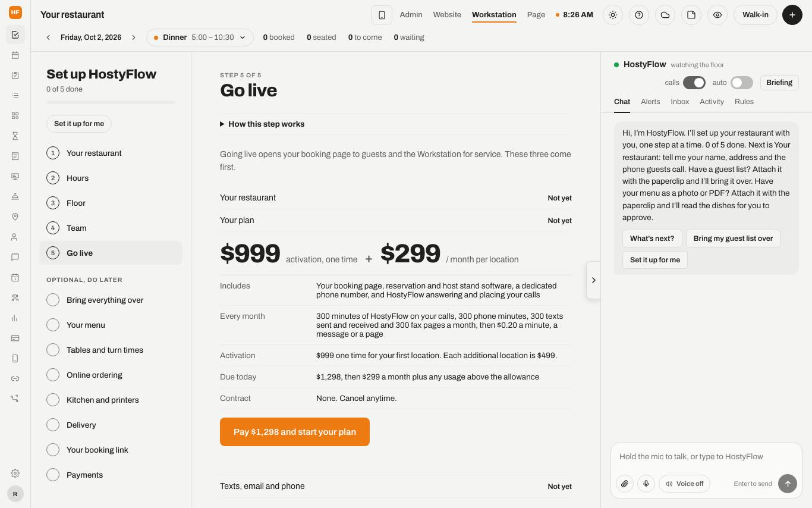Open the Dinner 5:00 – 10:30 shift dropdown

click(200, 37)
